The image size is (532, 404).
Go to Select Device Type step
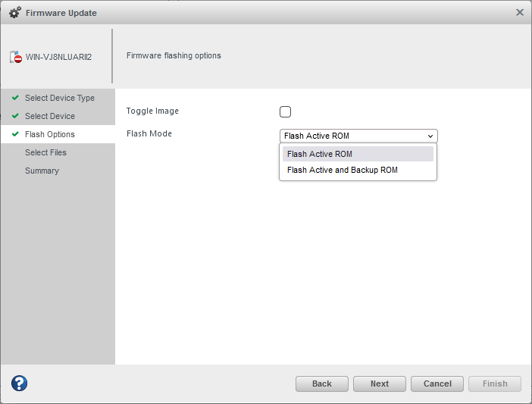click(60, 98)
